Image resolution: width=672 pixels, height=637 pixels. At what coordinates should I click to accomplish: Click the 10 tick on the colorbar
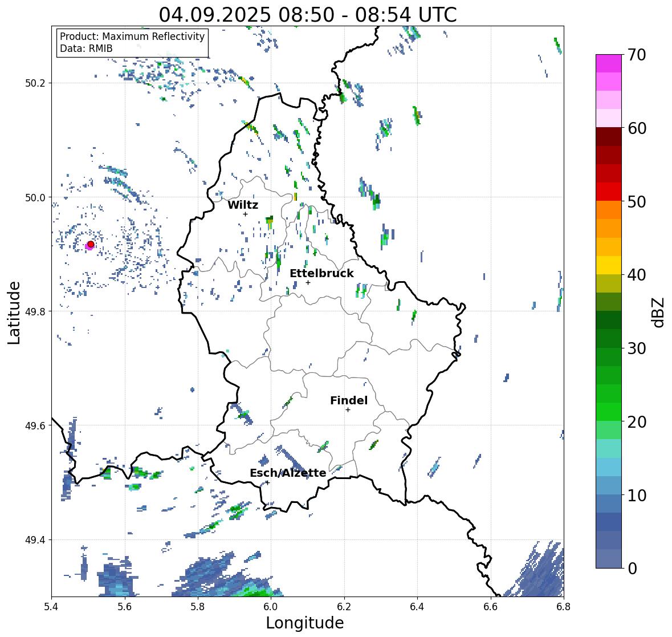[x=637, y=495]
